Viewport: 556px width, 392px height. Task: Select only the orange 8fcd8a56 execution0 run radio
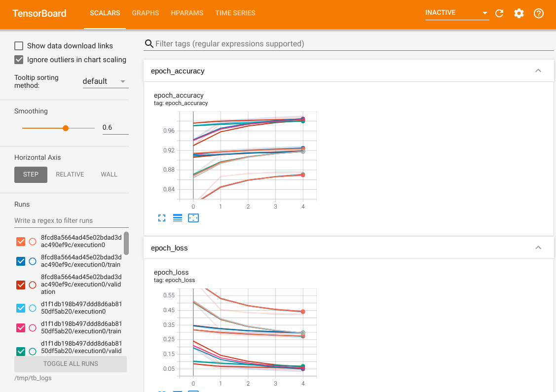point(33,242)
